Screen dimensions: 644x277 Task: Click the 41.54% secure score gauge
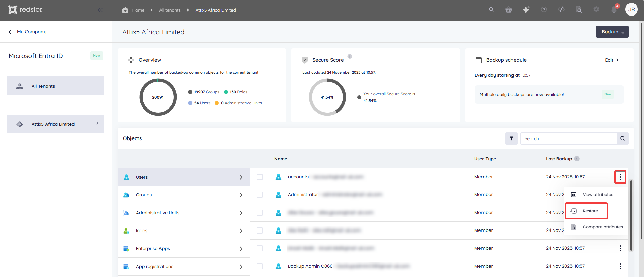(x=327, y=97)
